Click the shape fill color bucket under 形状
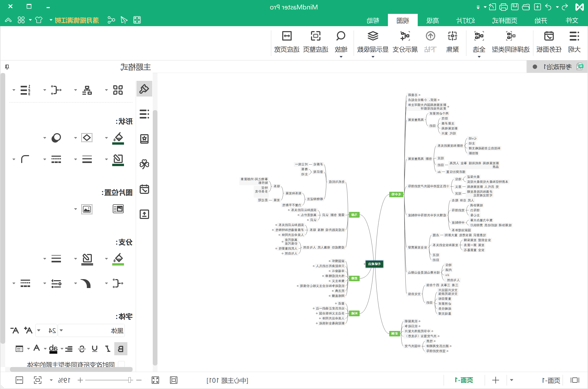 coord(118,138)
